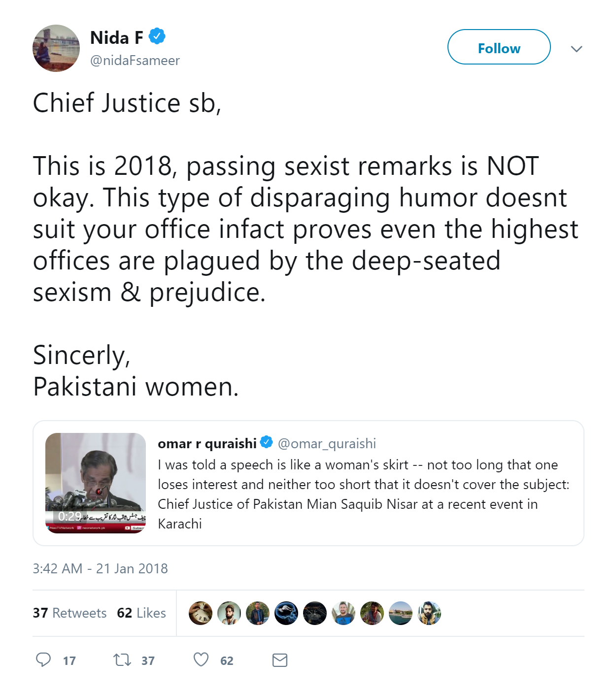The height and width of the screenshot is (692, 616).
Task: View the 37 Retweets list
Action: (x=69, y=613)
